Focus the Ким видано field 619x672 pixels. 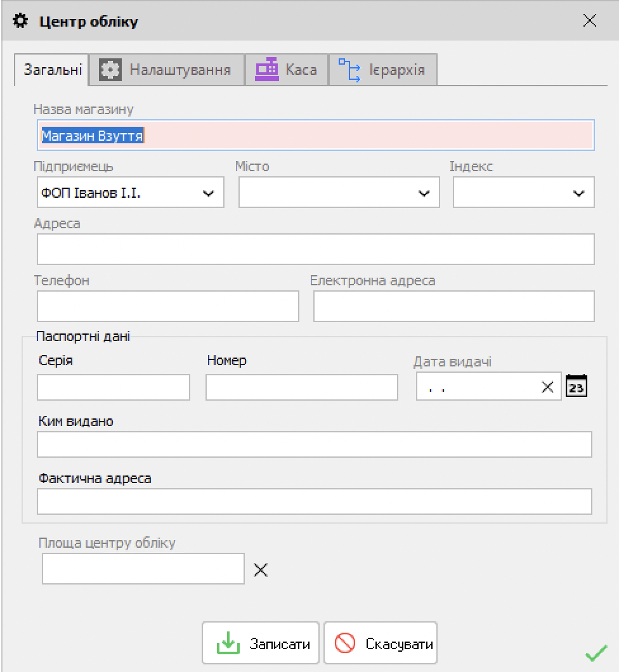click(x=314, y=444)
